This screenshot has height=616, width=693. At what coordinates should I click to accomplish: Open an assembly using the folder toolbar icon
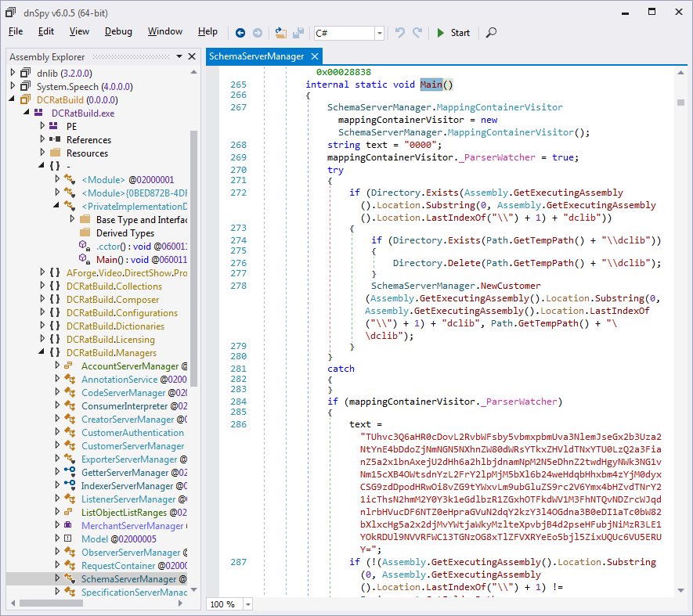(280, 33)
